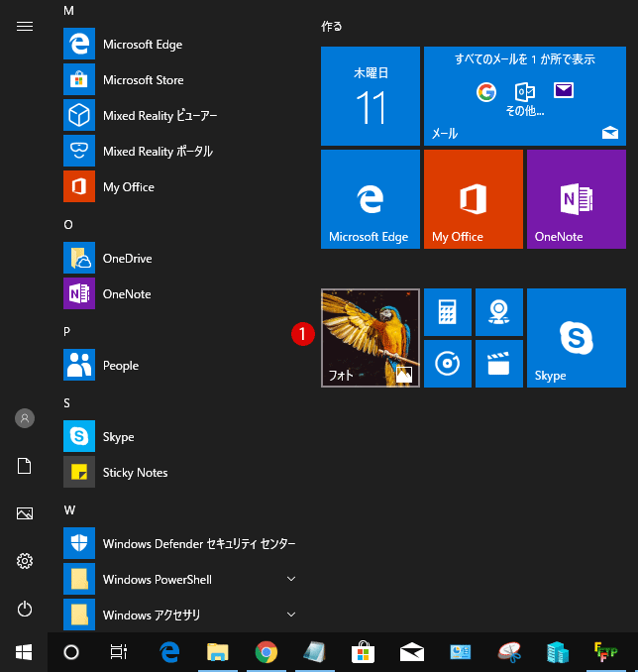Viewport: 638px width, 672px height.
Task: Click the Microsoft Edge tile
Action: [371, 199]
